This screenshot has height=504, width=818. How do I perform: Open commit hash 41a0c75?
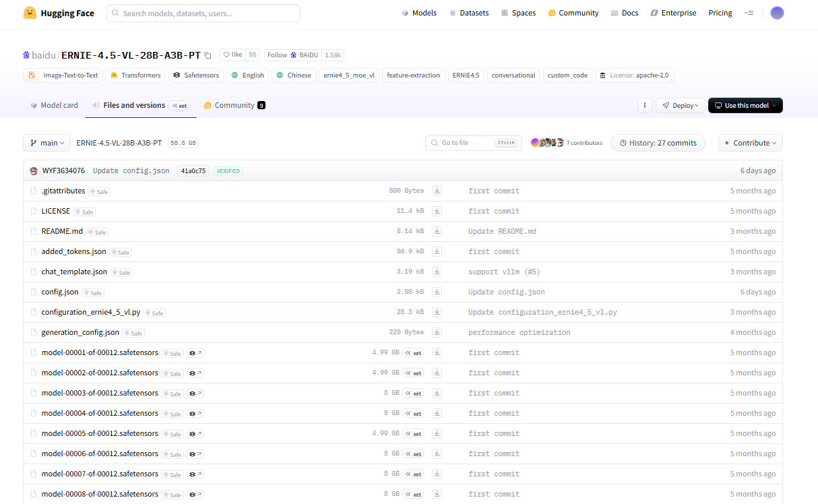click(x=193, y=171)
